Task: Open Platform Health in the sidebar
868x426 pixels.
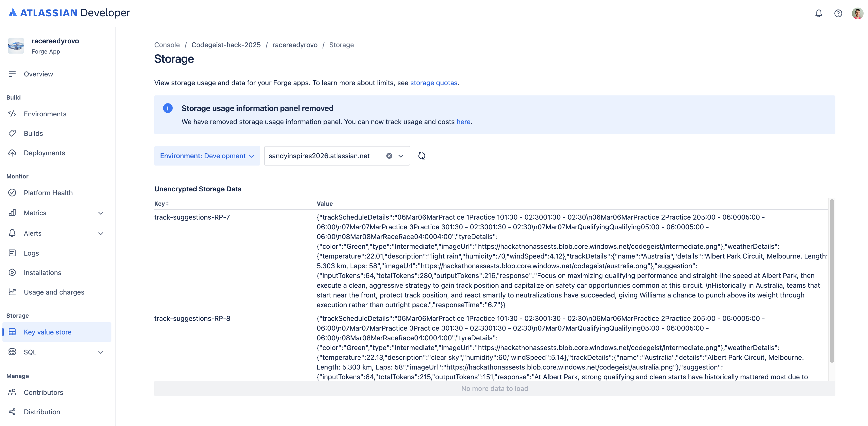Action: click(48, 193)
